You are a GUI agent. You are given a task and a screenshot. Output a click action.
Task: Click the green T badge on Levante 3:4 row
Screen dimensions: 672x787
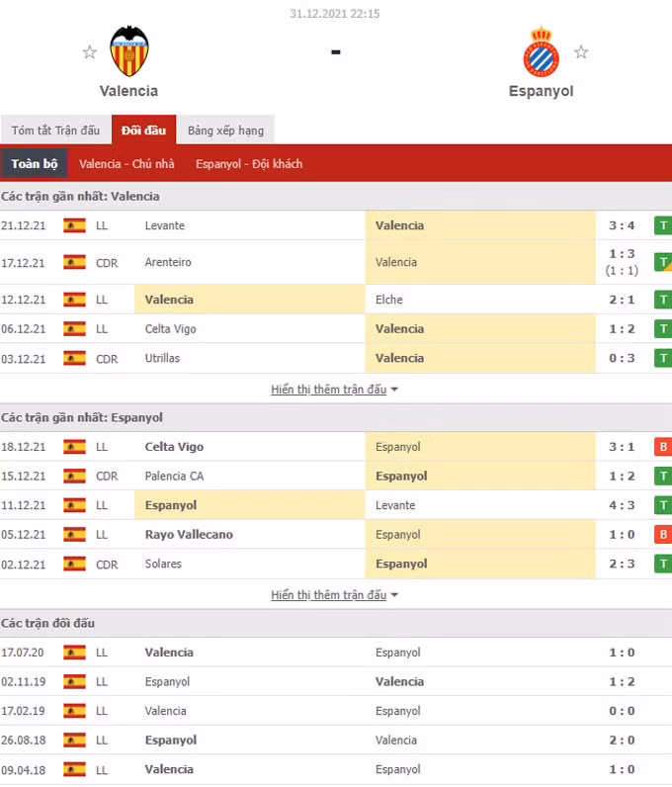[x=663, y=225]
